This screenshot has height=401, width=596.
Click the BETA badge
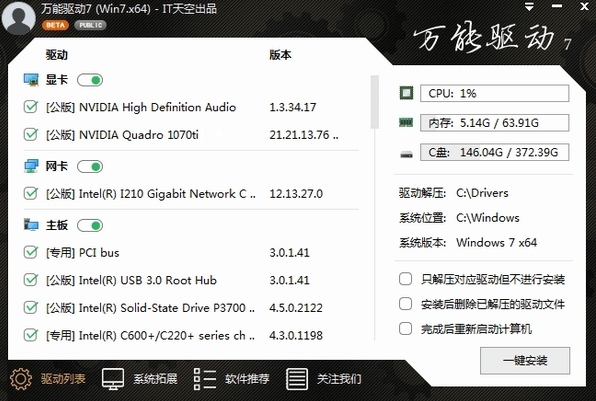(55, 25)
